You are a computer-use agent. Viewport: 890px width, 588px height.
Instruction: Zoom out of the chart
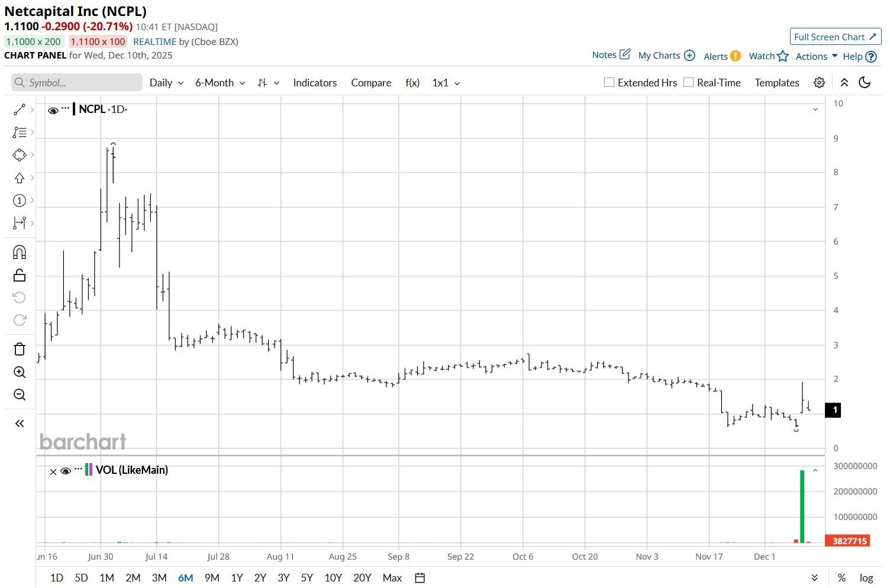[x=20, y=395]
